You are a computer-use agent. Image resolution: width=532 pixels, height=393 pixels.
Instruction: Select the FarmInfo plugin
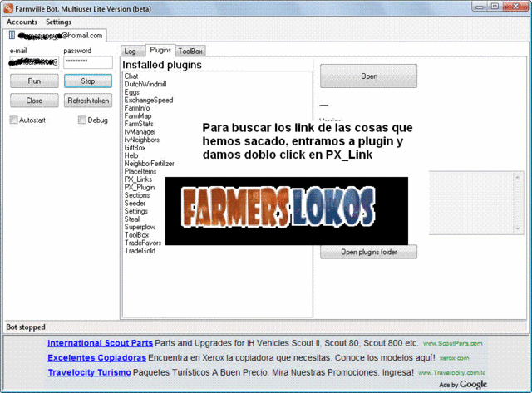136,108
